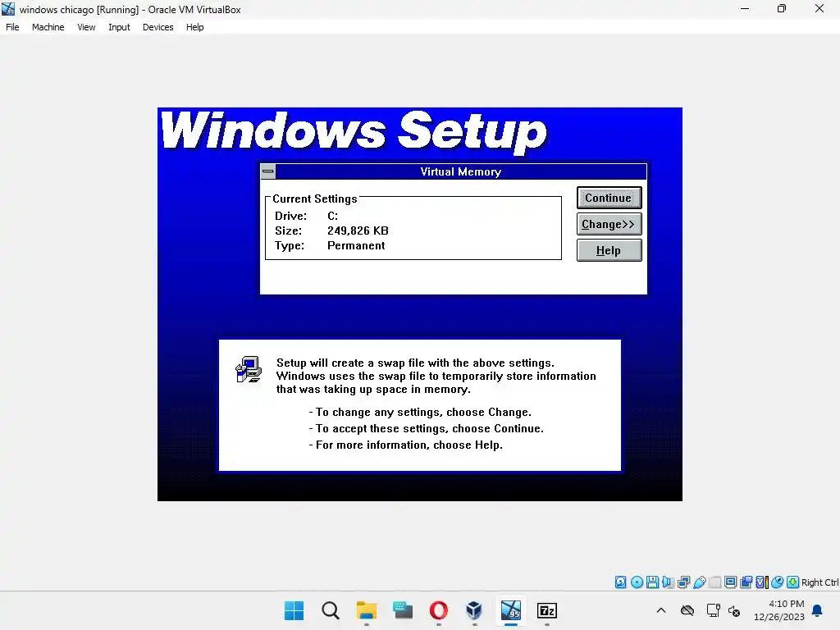The width and height of the screenshot is (840, 630).
Task: Open the Windows Start menu
Action: pyautogui.click(x=294, y=610)
